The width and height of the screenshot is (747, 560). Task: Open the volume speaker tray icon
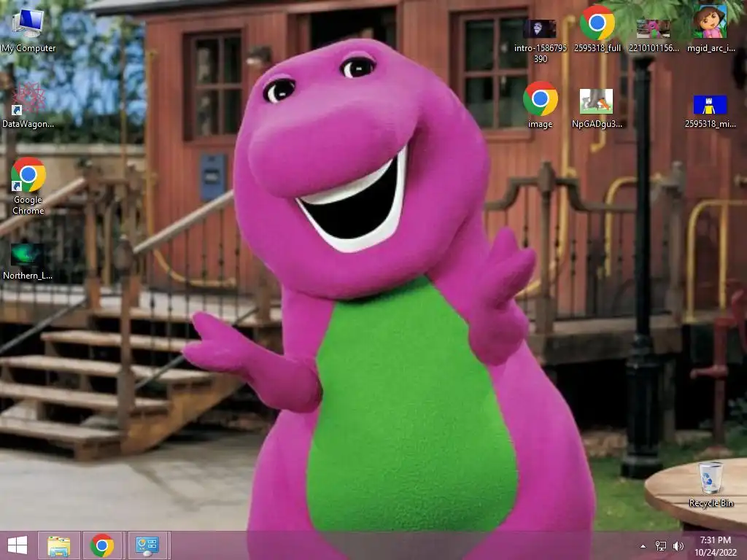pyautogui.click(x=678, y=545)
